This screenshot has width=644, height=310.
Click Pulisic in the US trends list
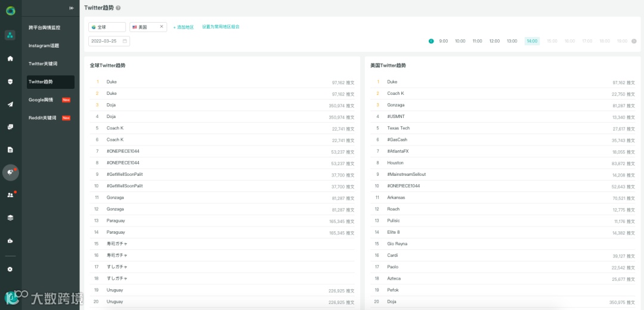[394, 221]
